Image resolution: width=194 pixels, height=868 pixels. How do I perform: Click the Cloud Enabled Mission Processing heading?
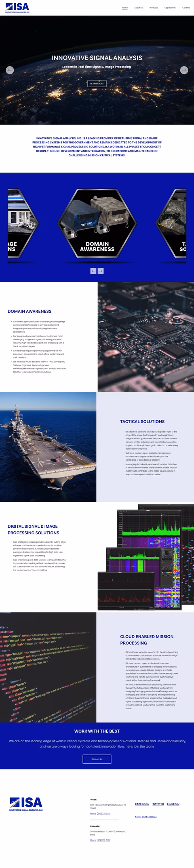tap(147, 640)
